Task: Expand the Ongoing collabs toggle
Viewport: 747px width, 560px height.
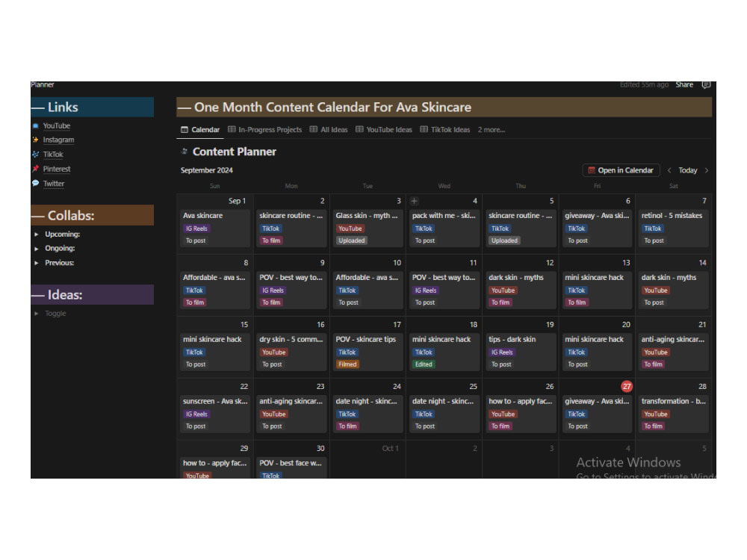Action: click(x=36, y=249)
